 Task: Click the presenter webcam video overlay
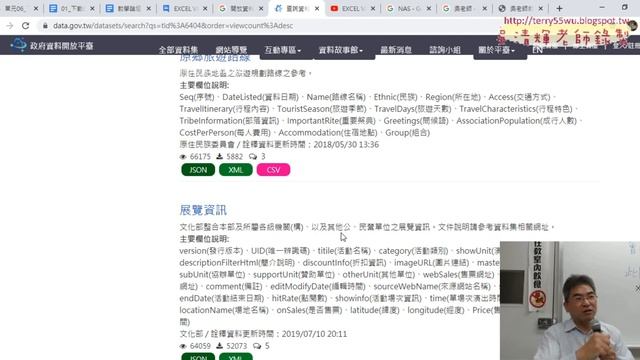(x=570, y=300)
